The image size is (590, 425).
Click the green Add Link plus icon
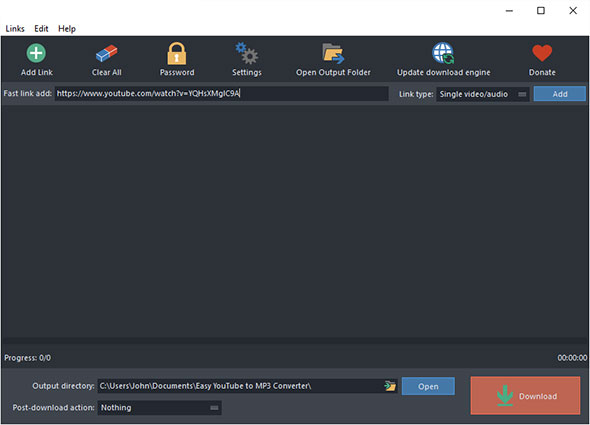[36, 53]
